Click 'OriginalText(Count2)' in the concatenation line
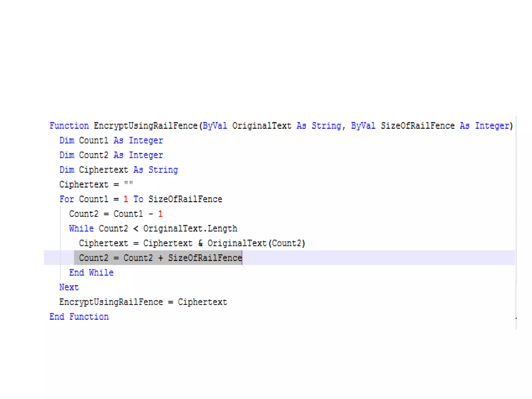 tap(256, 243)
